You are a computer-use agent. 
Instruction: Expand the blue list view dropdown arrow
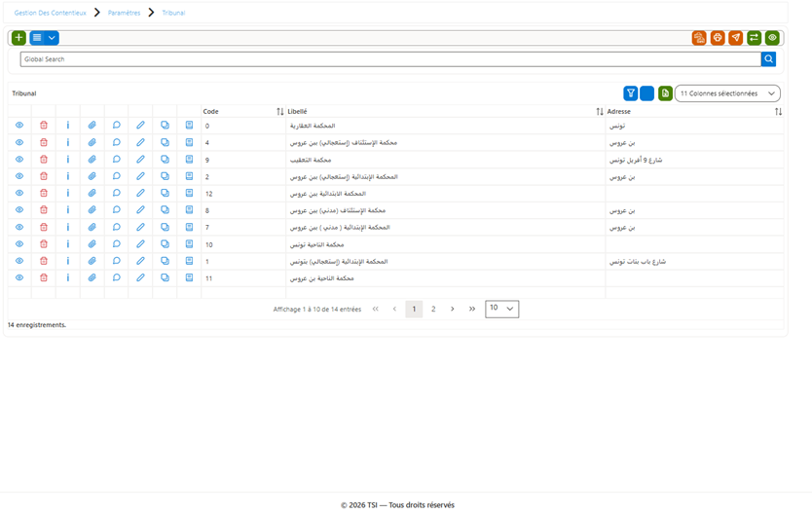(52, 38)
